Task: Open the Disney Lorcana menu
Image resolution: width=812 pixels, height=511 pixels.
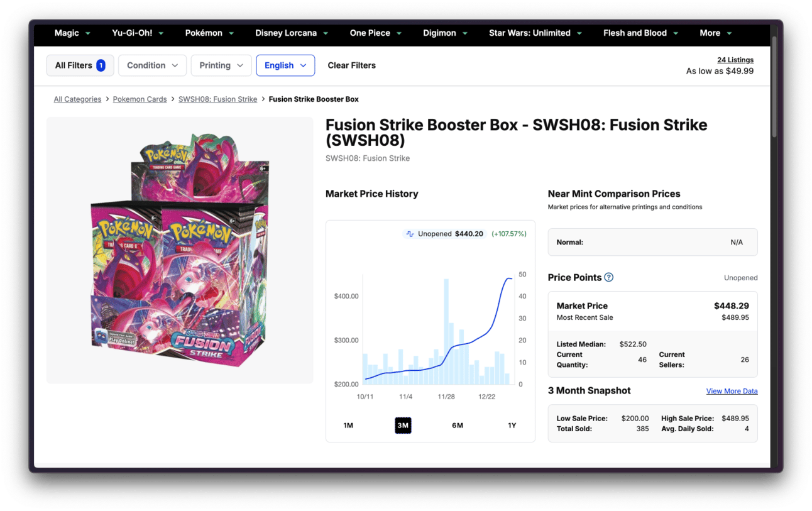Action: point(292,33)
